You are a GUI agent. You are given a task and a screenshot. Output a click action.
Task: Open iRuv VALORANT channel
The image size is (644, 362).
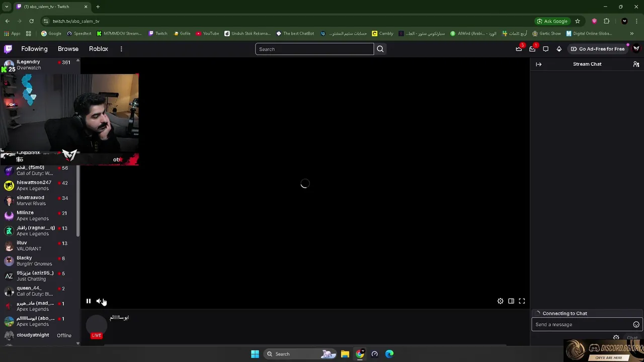(39, 246)
